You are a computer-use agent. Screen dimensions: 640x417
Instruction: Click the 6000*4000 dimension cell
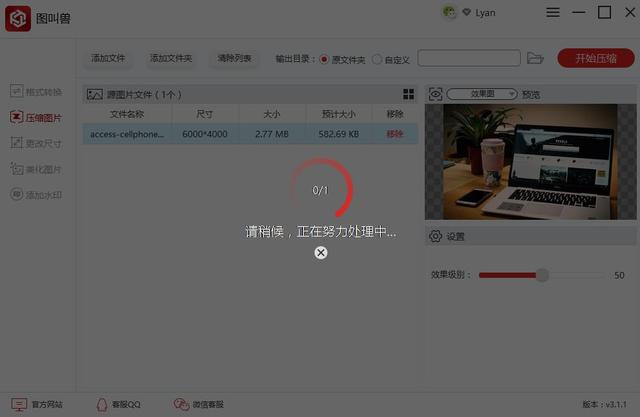205,134
